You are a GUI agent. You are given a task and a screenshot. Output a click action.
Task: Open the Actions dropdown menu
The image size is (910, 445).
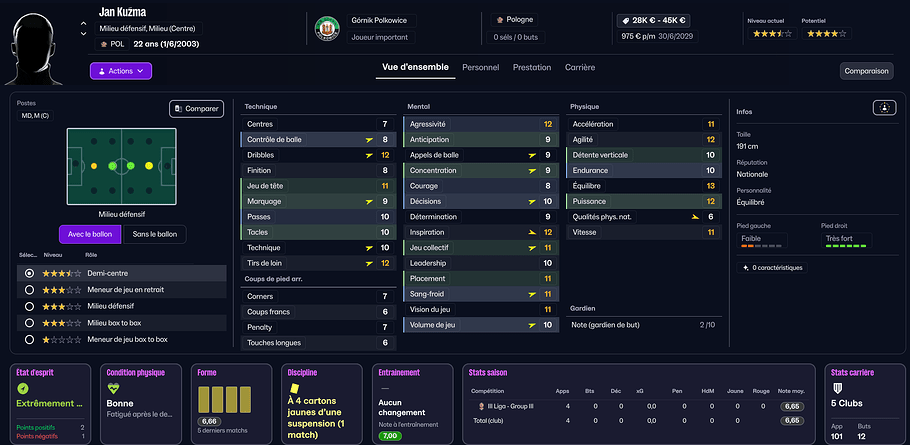click(x=120, y=71)
